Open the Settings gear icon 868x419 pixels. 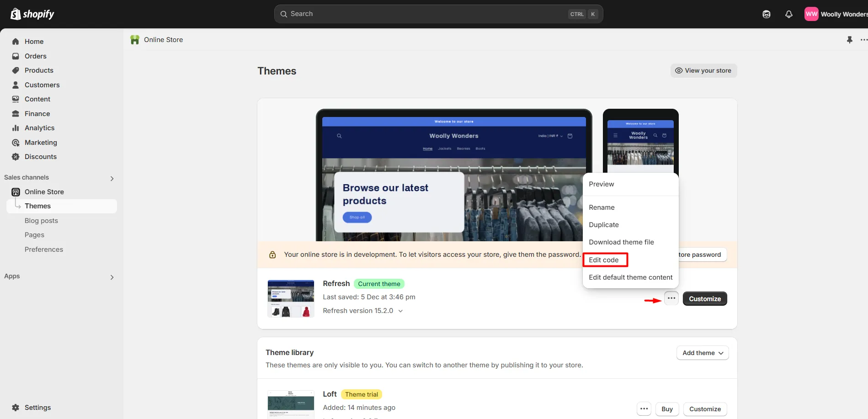[16, 408]
